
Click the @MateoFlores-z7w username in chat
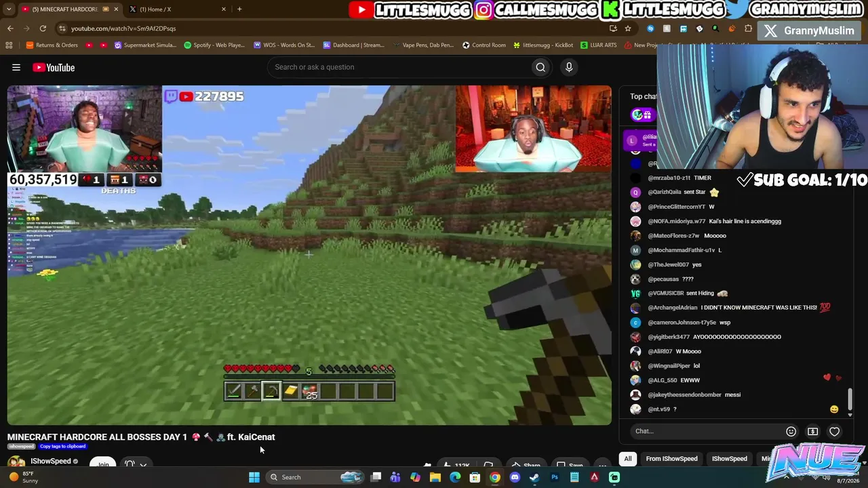(673, 236)
